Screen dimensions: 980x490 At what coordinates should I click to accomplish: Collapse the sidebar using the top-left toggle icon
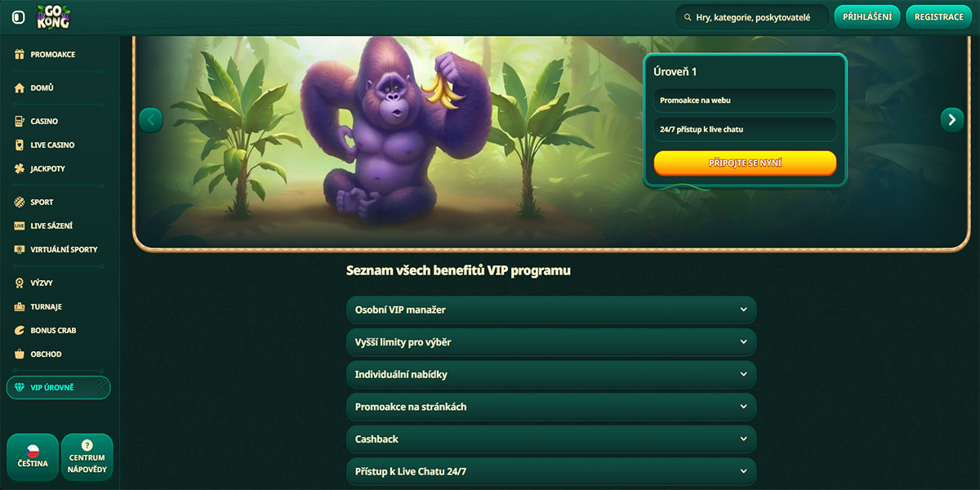click(18, 17)
